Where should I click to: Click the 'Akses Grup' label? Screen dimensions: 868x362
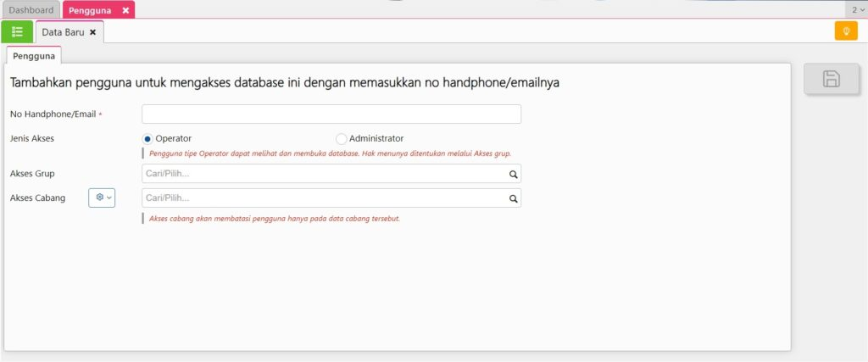coord(32,174)
